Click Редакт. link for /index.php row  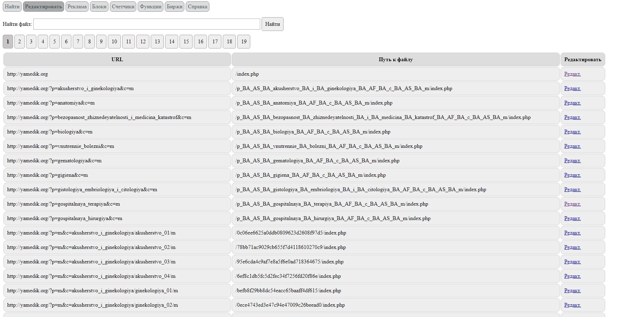(x=572, y=74)
